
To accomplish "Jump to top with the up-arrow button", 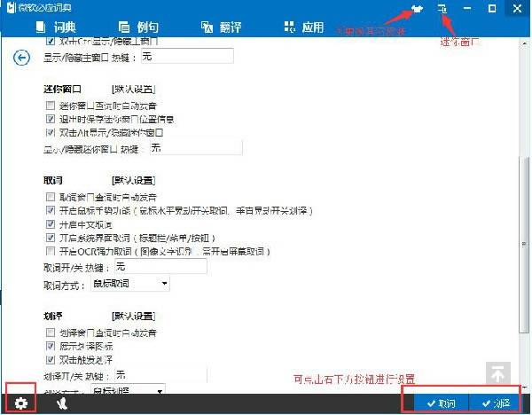I will [497, 374].
